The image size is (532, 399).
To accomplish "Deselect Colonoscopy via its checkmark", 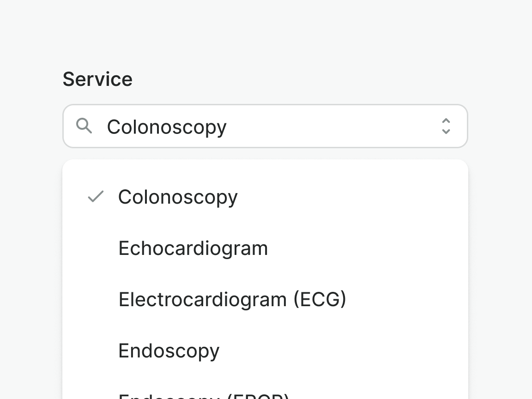I will (x=96, y=197).
